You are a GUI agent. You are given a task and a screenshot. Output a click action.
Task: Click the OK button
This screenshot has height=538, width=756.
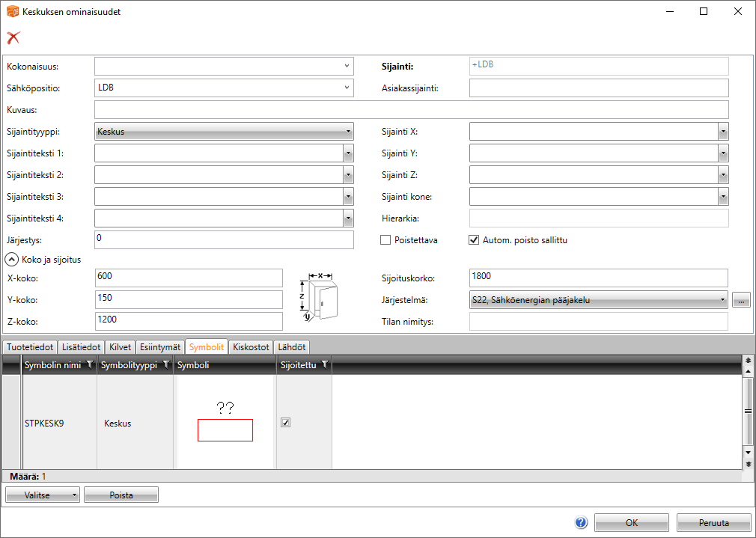click(631, 523)
